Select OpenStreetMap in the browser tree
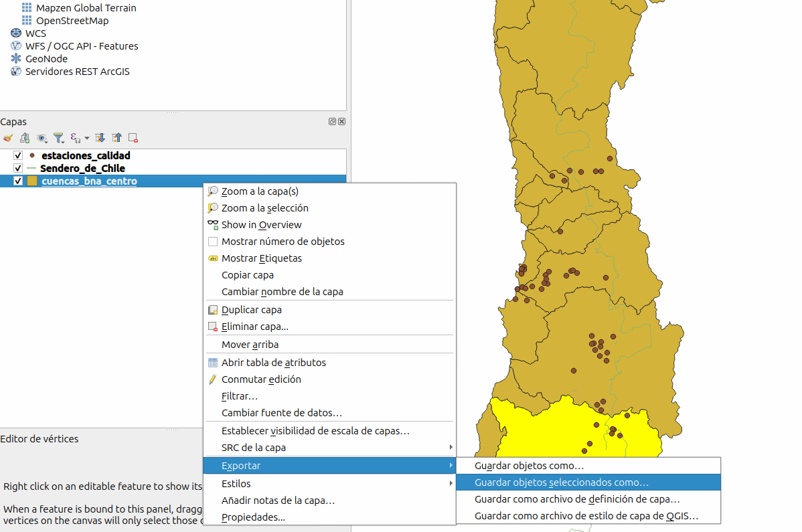The image size is (802, 532). pos(72,21)
